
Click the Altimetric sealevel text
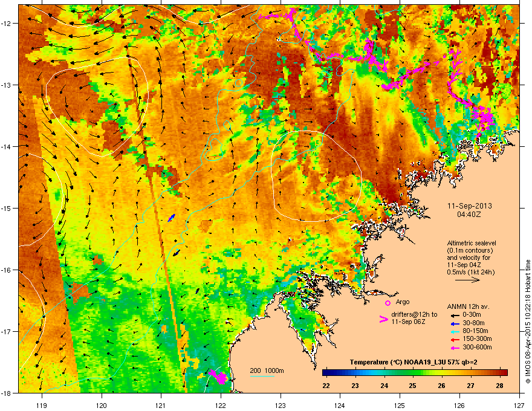tap(472, 243)
